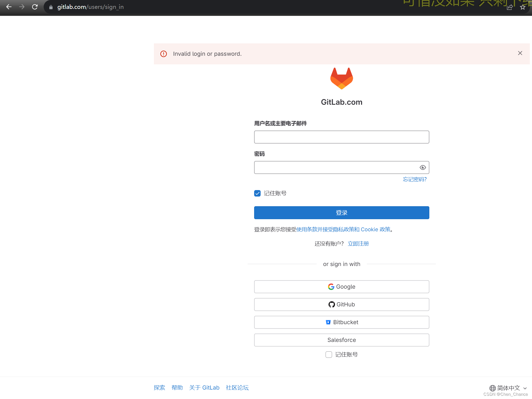The height and width of the screenshot is (399, 532).
Task: Click the red error alert icon
Action: (164, 54)
